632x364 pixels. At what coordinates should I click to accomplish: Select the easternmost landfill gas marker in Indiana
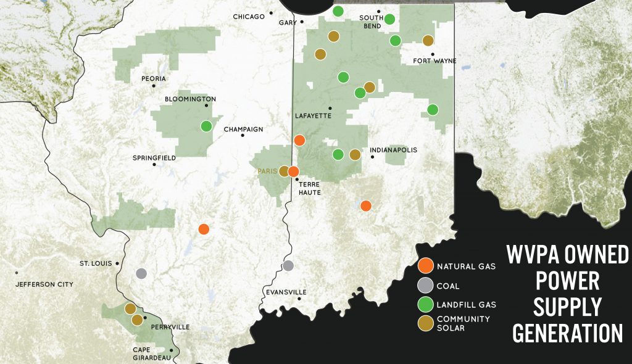tap(433, 110)
